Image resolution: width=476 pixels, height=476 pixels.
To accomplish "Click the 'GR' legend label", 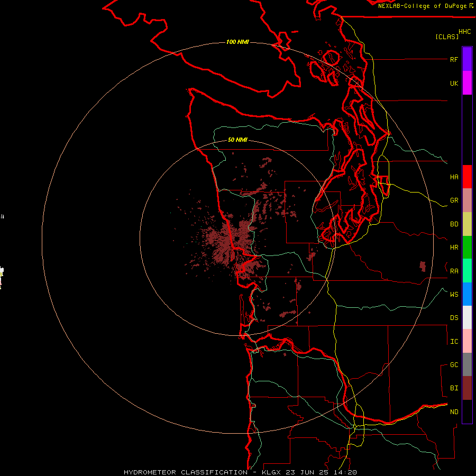I will pyautogui.click(x=454, y=200).
